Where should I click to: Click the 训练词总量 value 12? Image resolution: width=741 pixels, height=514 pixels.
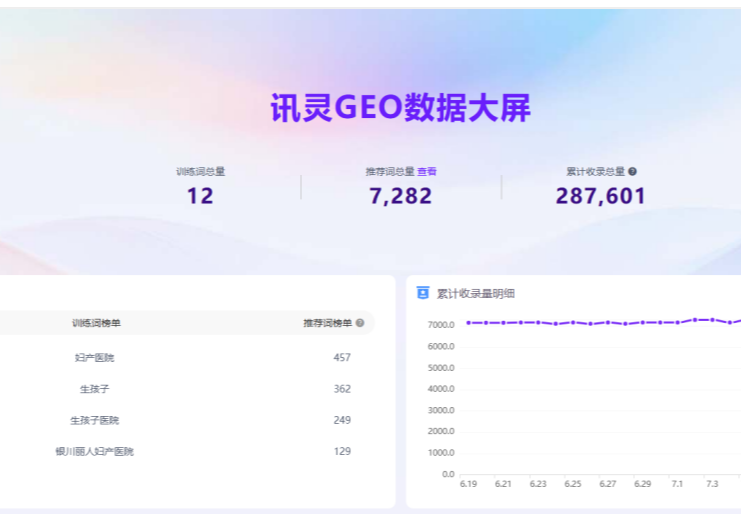[x=200, y=196]
